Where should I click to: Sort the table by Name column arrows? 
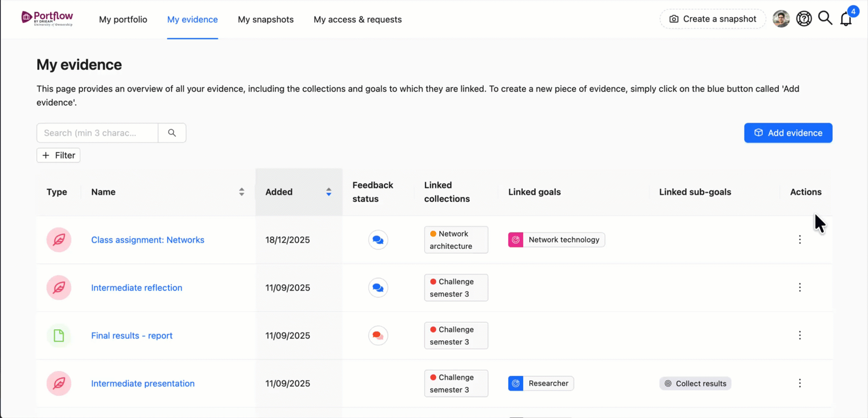click(242, 192)
